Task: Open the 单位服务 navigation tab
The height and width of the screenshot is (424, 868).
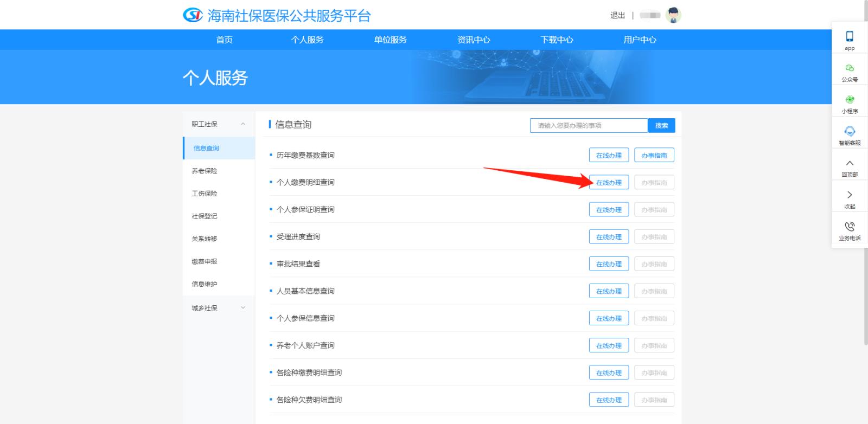Action: tap(390, 40)
